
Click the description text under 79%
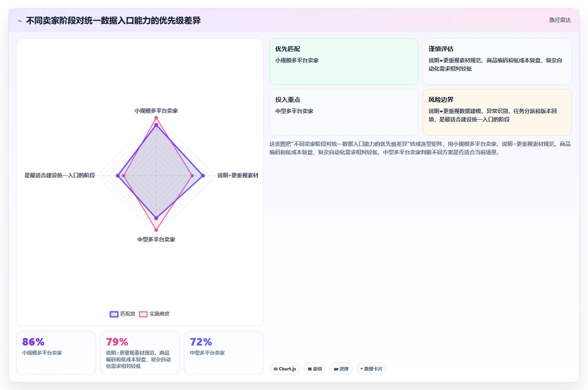(138, 359)
